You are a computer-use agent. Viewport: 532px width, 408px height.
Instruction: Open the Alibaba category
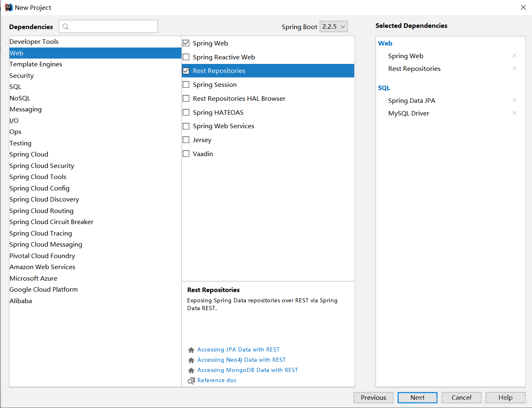95,301
